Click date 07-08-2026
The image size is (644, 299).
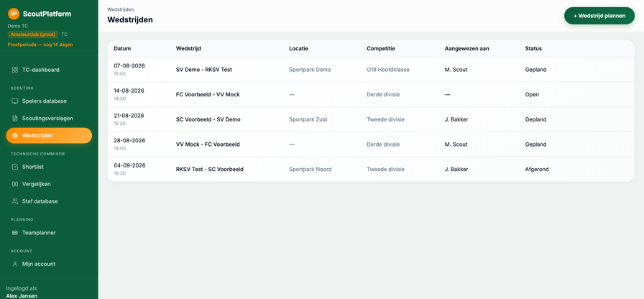(129, 65)
